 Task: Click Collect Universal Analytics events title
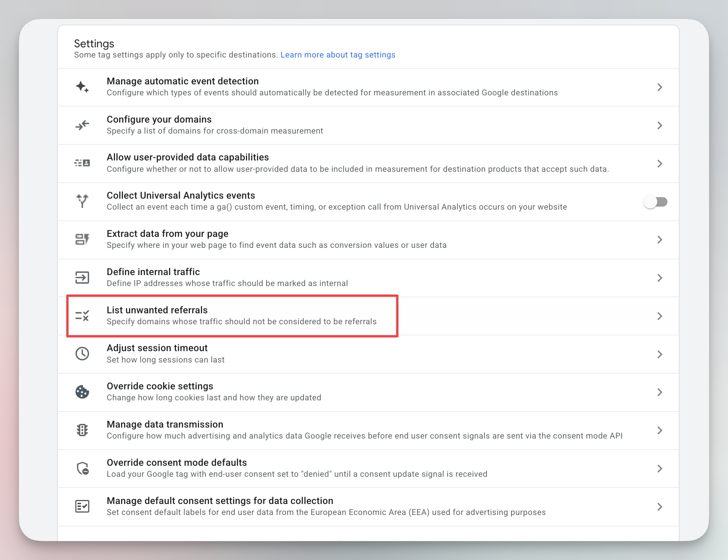coord(181,196)
